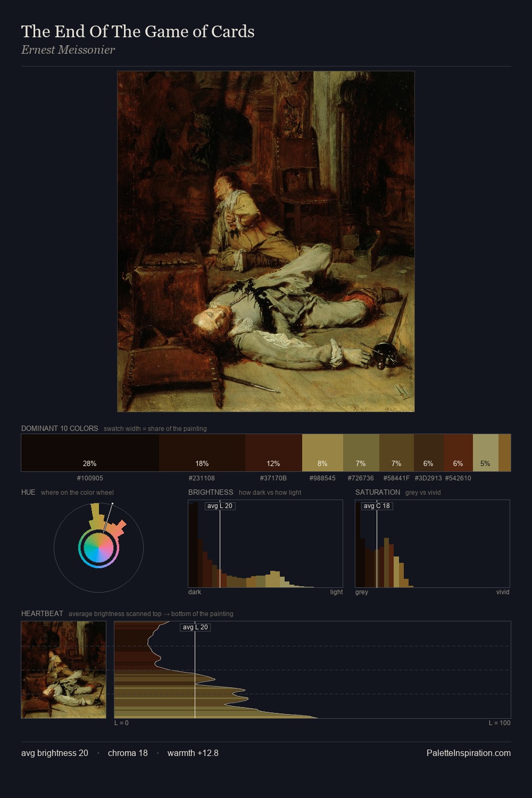The image size is (532, 798).
Task: Click the 'light' axis label
Action: pos(337,592)
